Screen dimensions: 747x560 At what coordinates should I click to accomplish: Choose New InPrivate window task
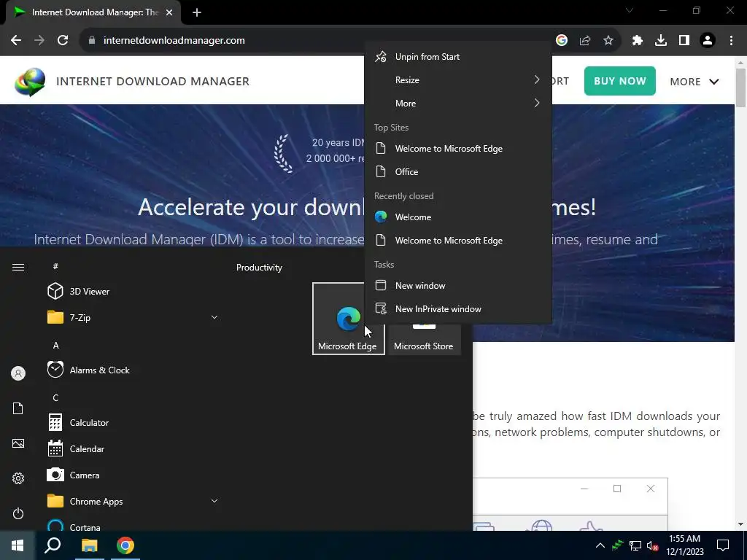458,309
